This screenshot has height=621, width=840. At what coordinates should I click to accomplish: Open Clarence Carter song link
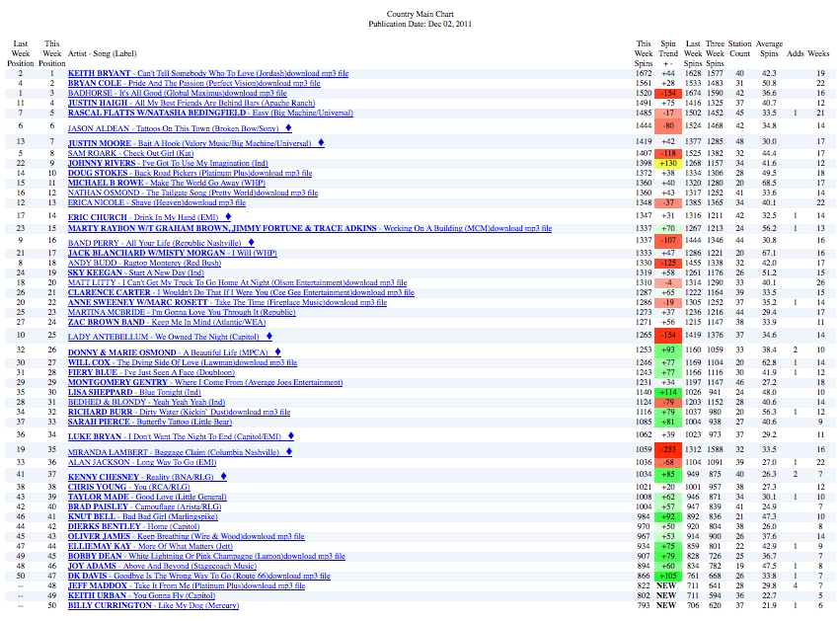(x=241, y=292)
